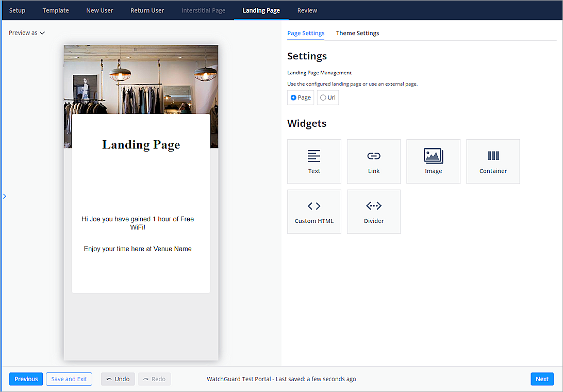Click the store image in the preview

(x=141, y=77)
